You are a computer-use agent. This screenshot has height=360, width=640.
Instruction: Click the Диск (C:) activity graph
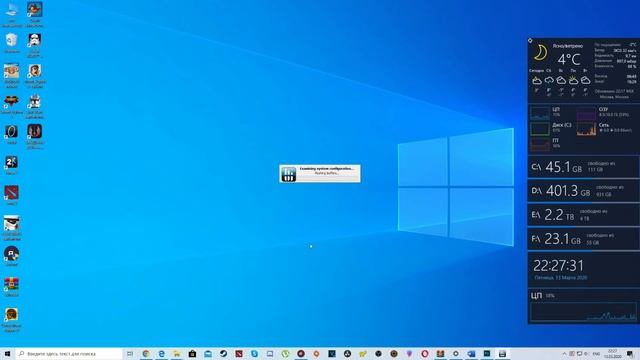(540, 129)
